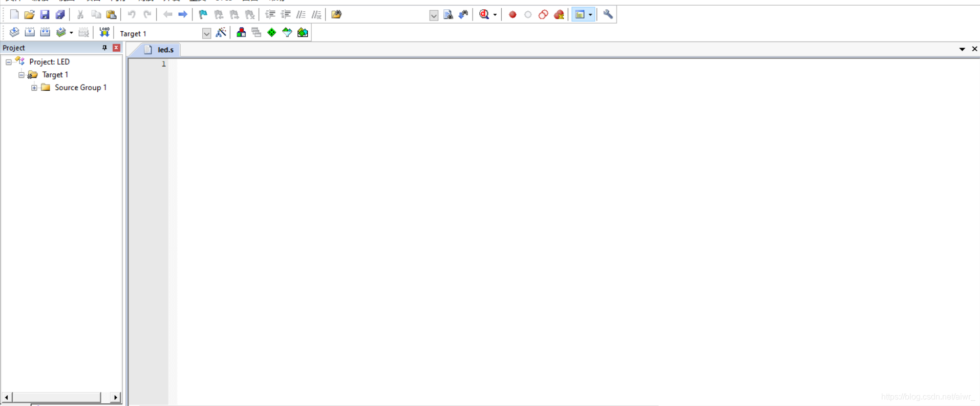The image size is (980, 406).
Task: Select Project: LED in tree
Action: (x=49, y=62)
